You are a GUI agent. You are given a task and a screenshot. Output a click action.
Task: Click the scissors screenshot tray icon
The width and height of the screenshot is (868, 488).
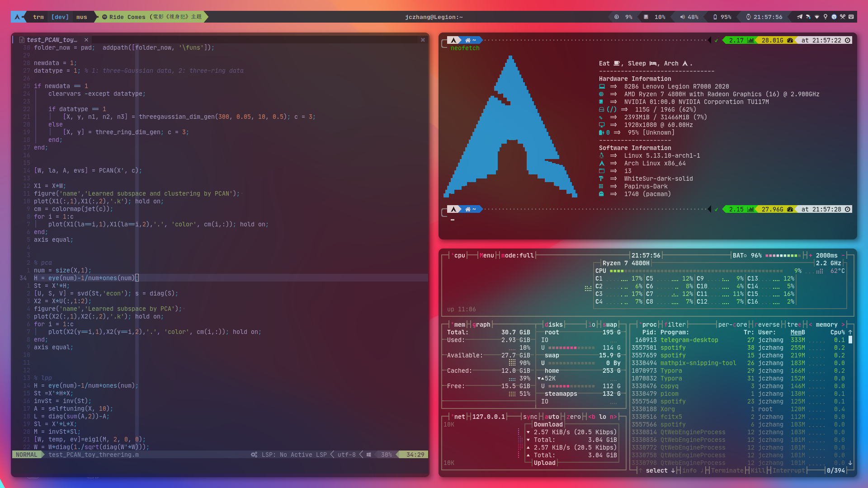(x=843, y=17)
